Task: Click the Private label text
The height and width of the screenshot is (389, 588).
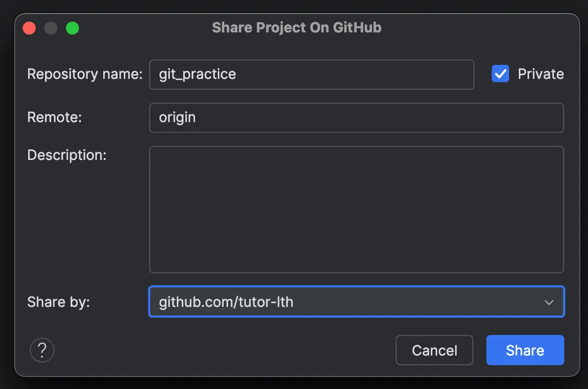Action: 540,74
